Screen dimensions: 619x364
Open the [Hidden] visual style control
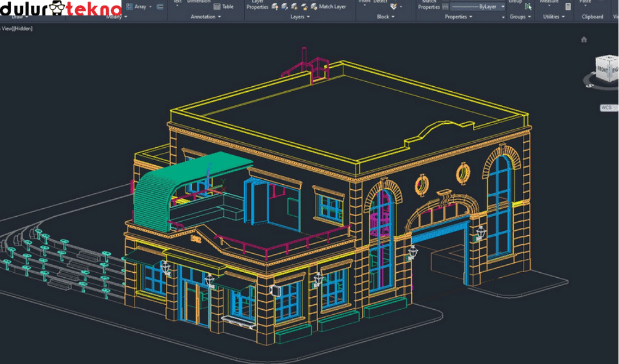tap(23, 28)
